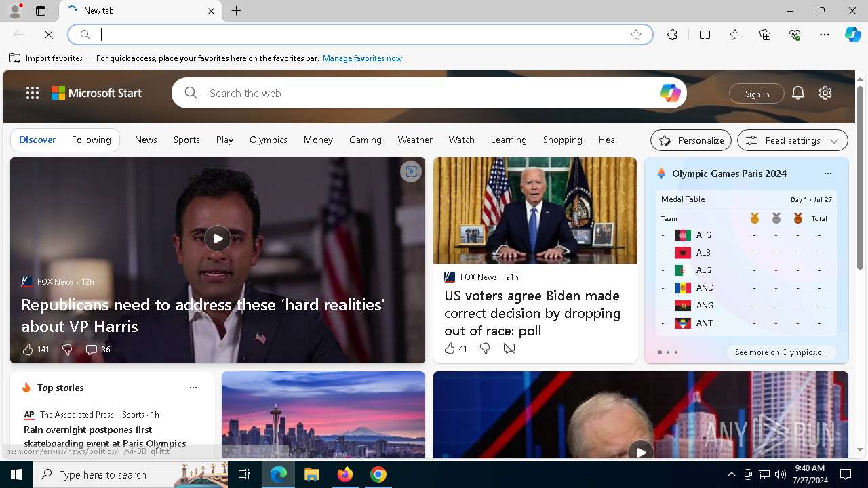Screen dimensions: 868x488
Task: Open the profile icon in the title bar
Action: [x=14, y=11]
